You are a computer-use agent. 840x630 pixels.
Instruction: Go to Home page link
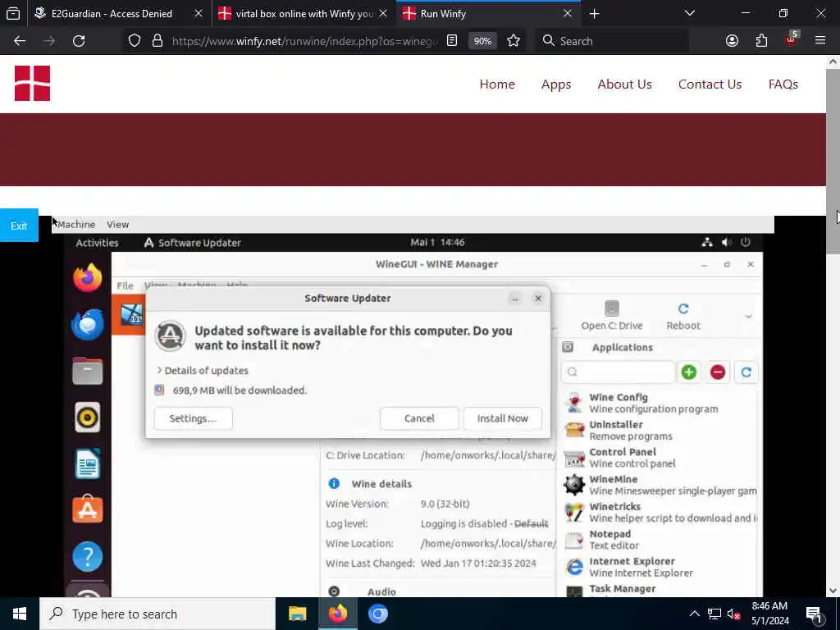pos(497,84)
